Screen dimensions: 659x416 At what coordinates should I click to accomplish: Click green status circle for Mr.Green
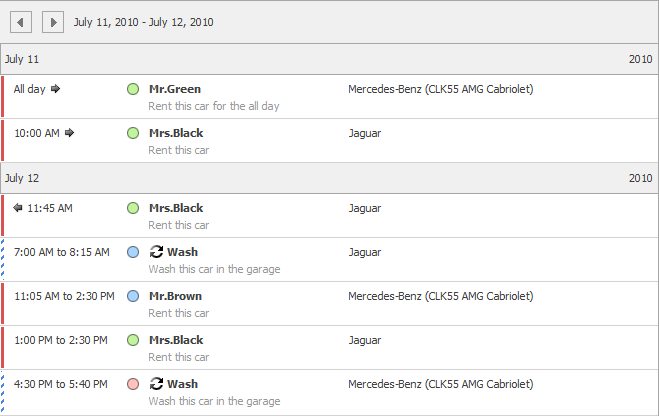133,89
